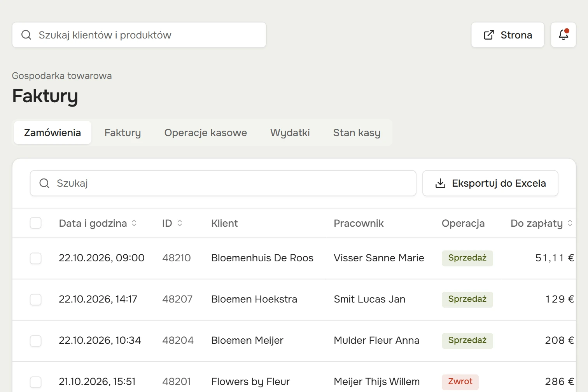Focus the Szukaj klientów i produktów field
The image size is (588, 392).
[139, 35]
